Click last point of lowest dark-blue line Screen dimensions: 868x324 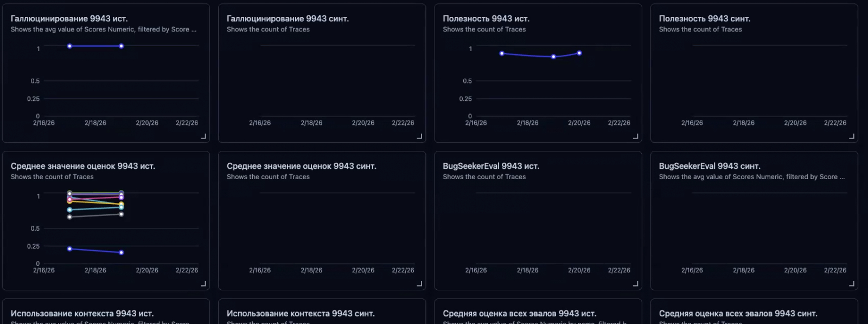[x=121, y=252]
